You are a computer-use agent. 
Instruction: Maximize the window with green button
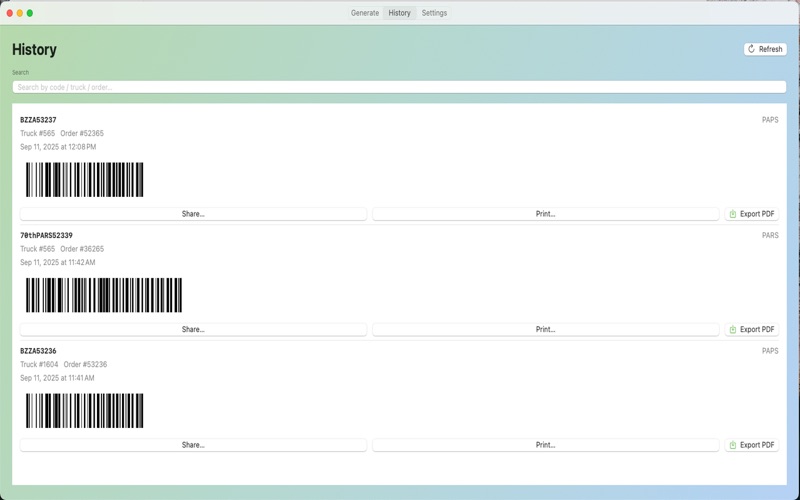click(x=30, y=13)
